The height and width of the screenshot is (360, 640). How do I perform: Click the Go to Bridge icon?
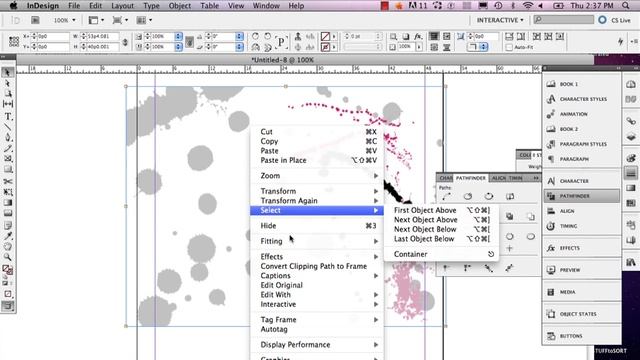(x=36, y=20)
